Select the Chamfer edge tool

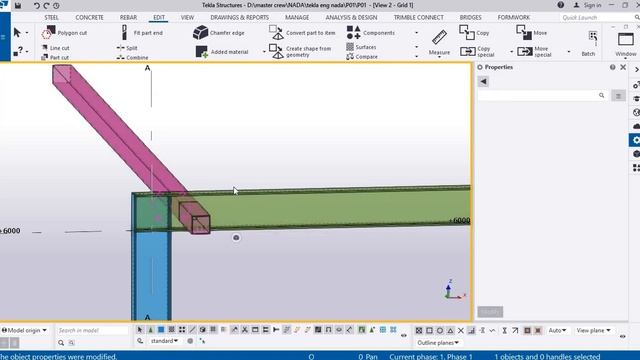point(219,33)
